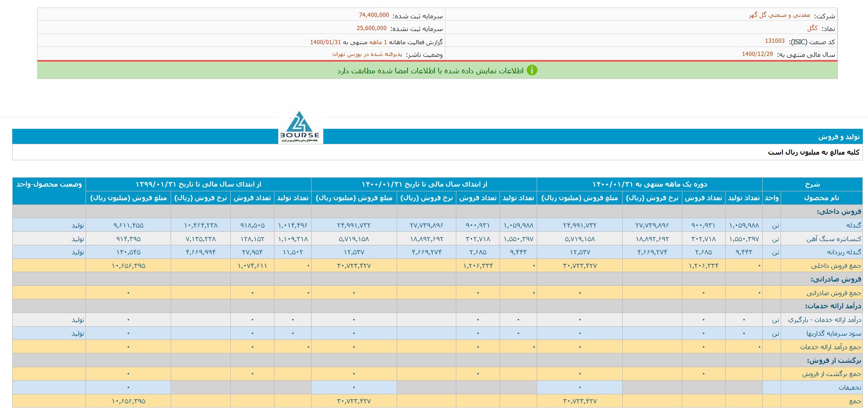The width and height of the screenshot is (868, 416).
Task: Click unregistered capital value 25,600,000
Action: tap(371, 28)
